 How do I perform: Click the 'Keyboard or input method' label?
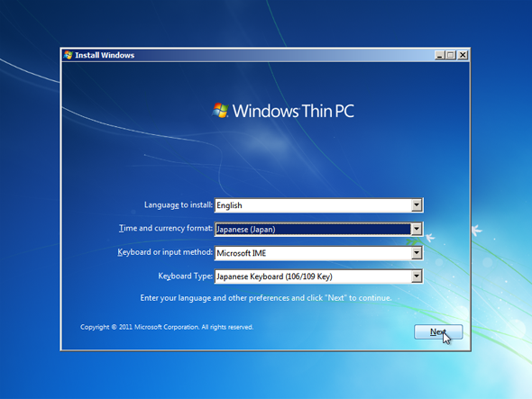point(165,252)
